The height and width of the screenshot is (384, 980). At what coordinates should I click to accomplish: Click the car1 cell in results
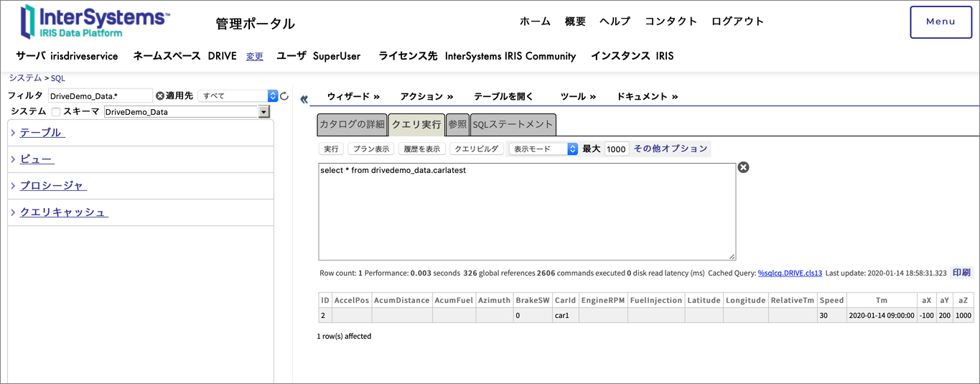(x=566, y=315)
